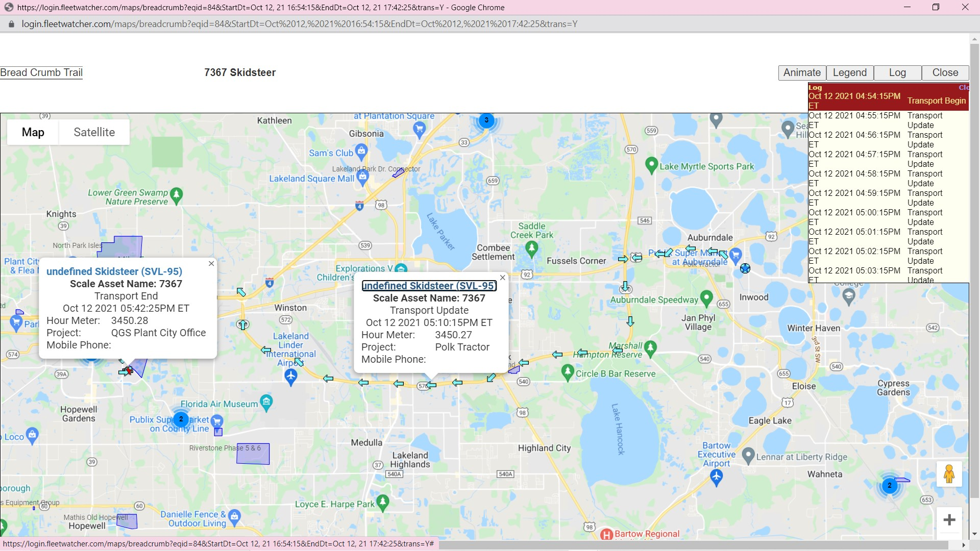Open the Legend panel

(850, 72)
